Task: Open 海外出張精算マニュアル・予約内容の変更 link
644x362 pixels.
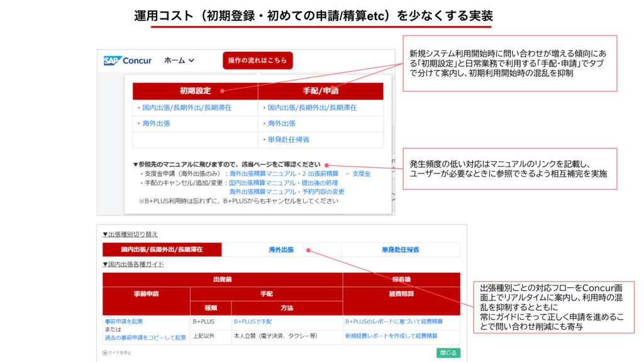Action: [287, 192]
